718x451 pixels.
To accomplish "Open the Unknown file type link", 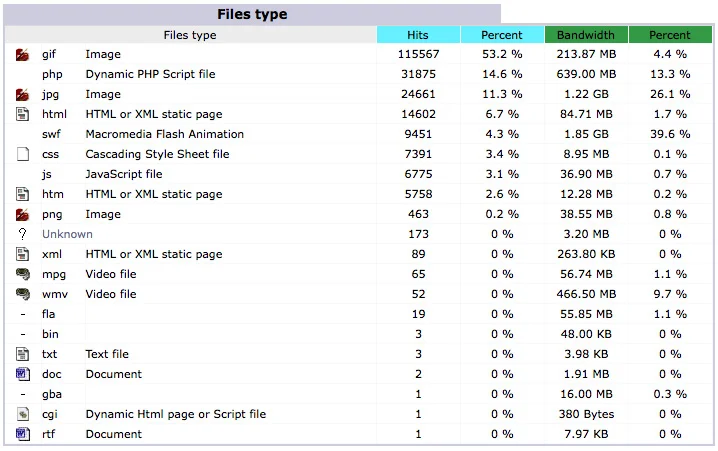I will point(67,234).
